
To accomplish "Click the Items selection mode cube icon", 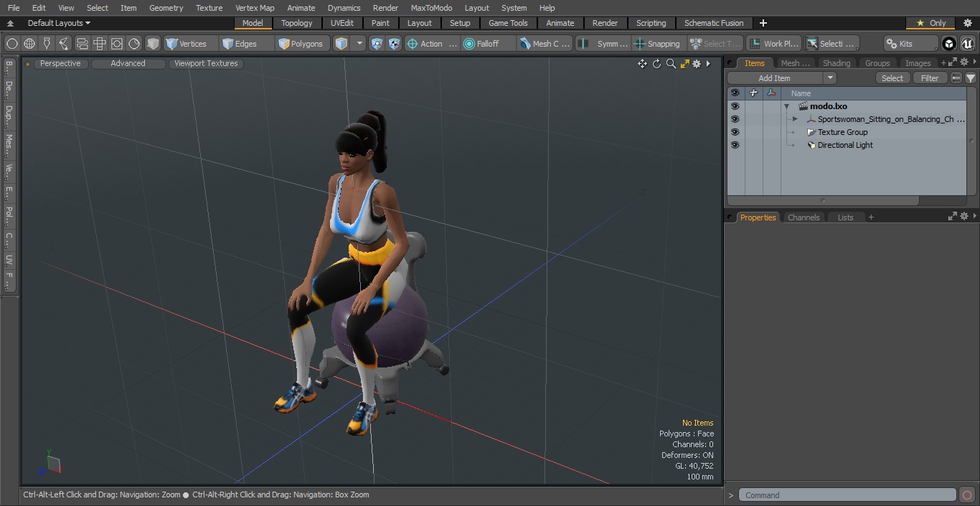I will (342, 44).
